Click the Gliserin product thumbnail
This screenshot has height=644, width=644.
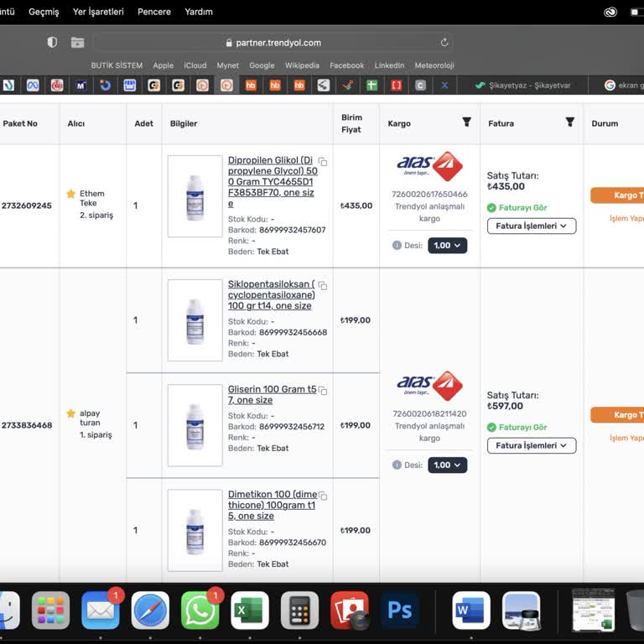195,425
